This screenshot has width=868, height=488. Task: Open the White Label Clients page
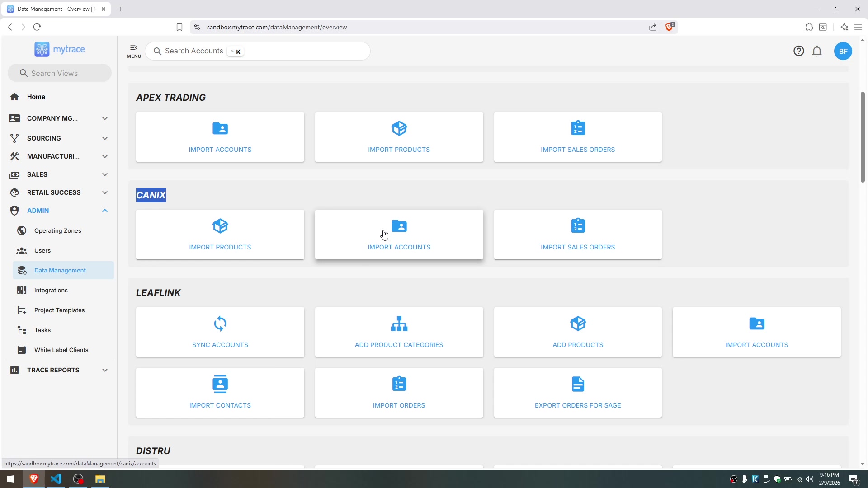(61, 350)
